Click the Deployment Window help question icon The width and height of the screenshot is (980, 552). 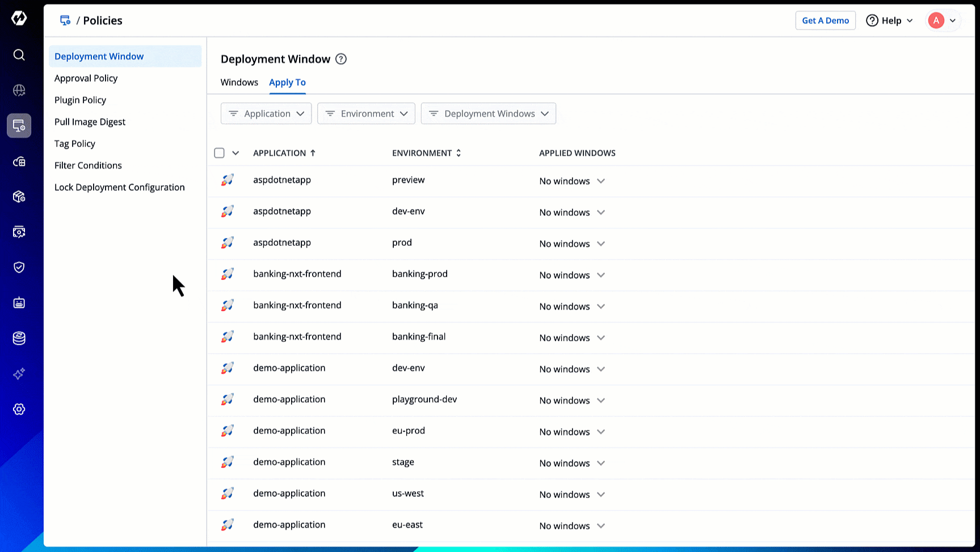(341, 59)
